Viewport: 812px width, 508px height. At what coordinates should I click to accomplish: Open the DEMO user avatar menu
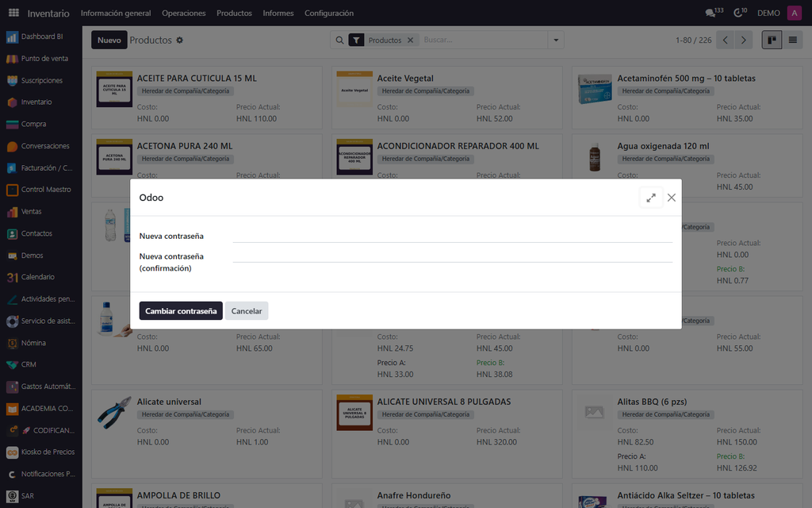pos(795,13)
